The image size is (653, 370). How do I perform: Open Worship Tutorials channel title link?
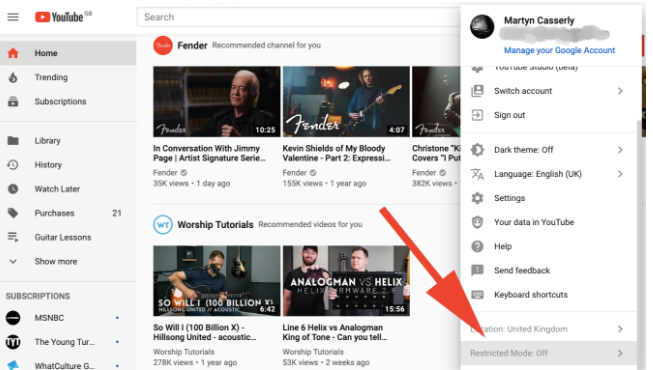tap(215, 225)
